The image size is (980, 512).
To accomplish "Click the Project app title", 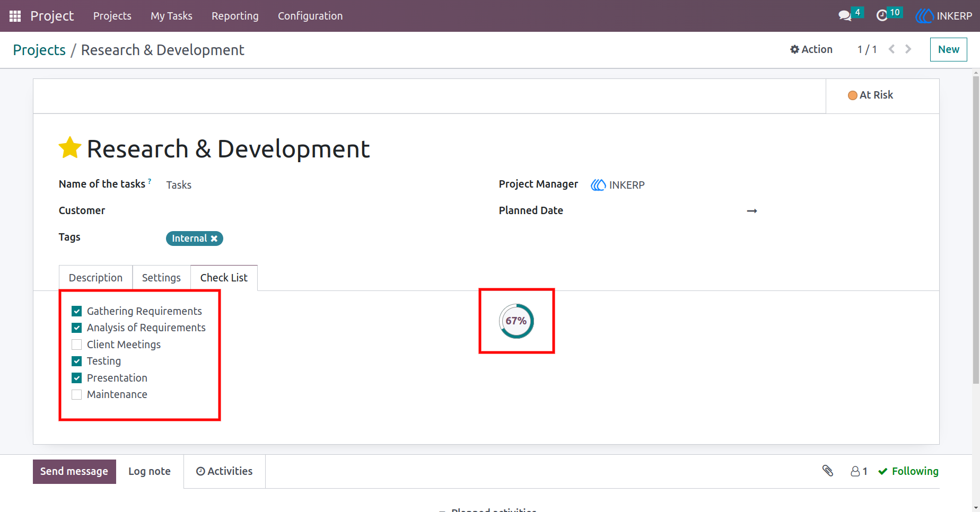I will (52, 16).
